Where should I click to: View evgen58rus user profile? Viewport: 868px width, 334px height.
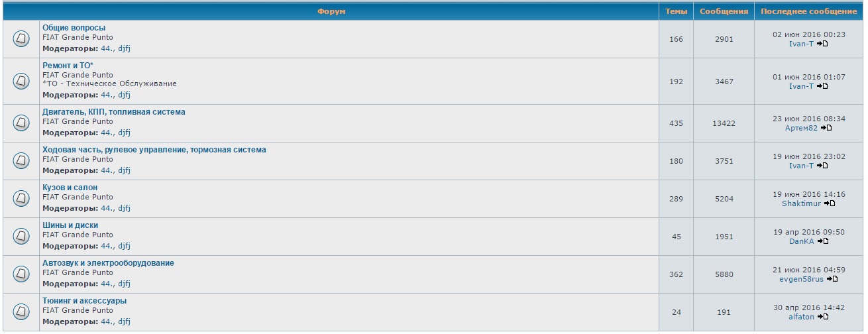801,279
